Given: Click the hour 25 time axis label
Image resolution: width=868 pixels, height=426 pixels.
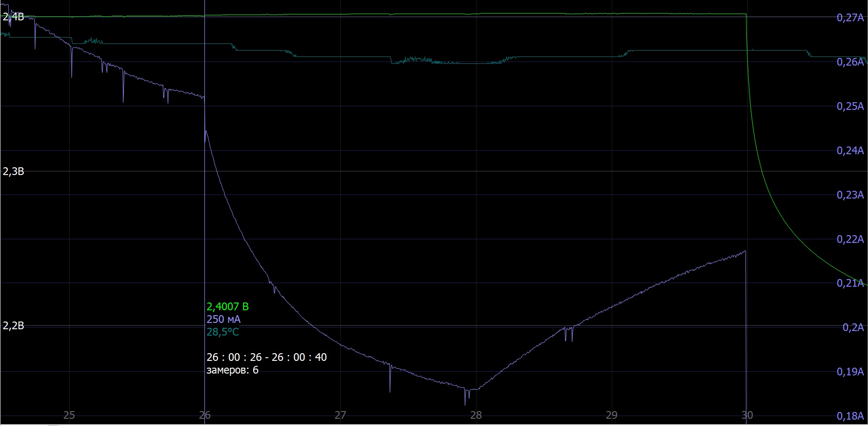Looking at the screenshot, I should (x=69, y=415).
